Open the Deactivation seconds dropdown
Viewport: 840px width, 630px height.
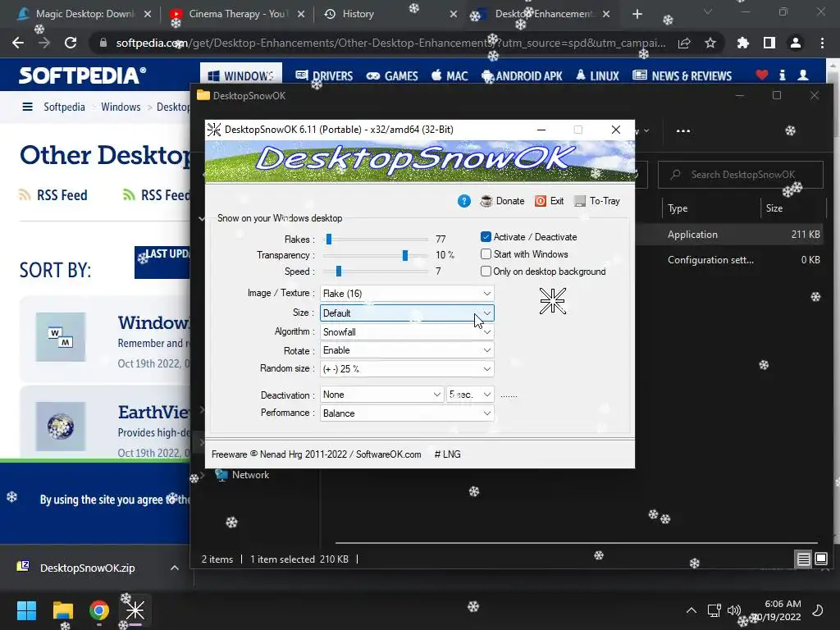pyautogui.click(x=470, y=395)
